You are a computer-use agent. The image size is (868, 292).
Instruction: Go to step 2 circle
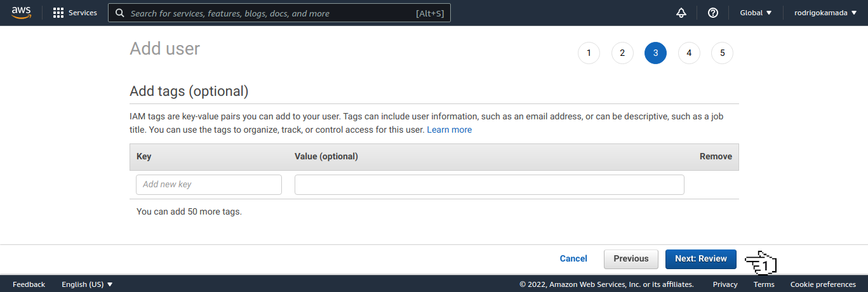tap(622, 53)
